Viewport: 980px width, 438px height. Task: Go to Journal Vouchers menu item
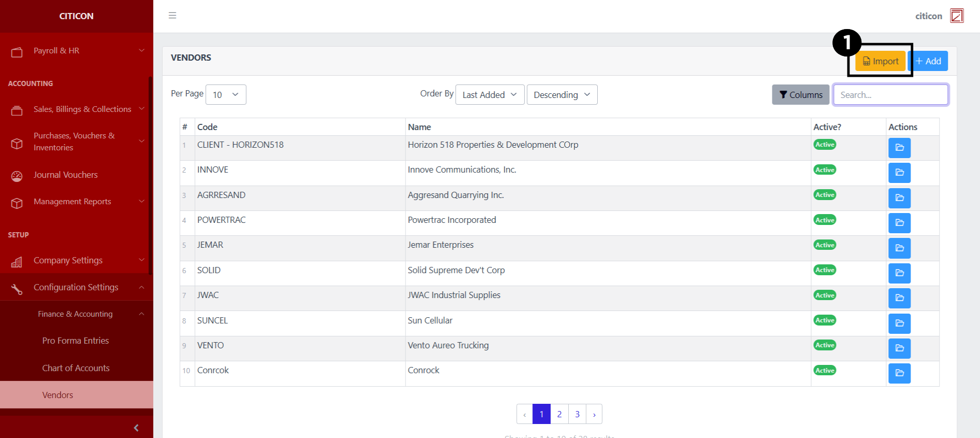[x=65, y=175]
